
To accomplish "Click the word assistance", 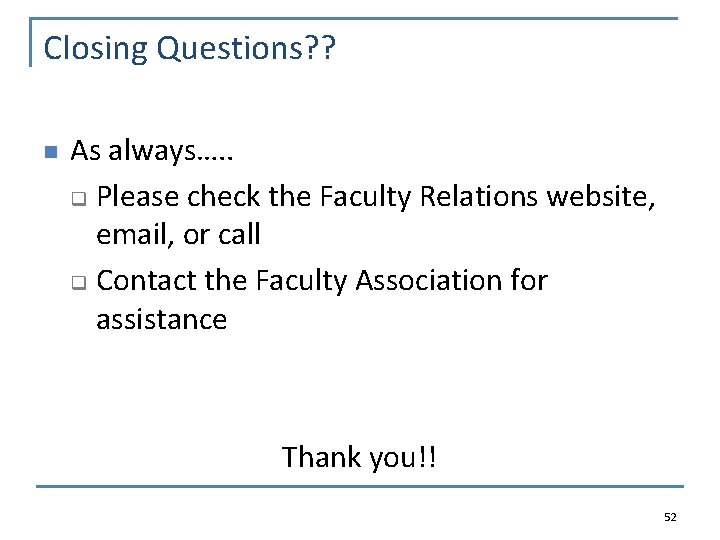I will [162, 320].
